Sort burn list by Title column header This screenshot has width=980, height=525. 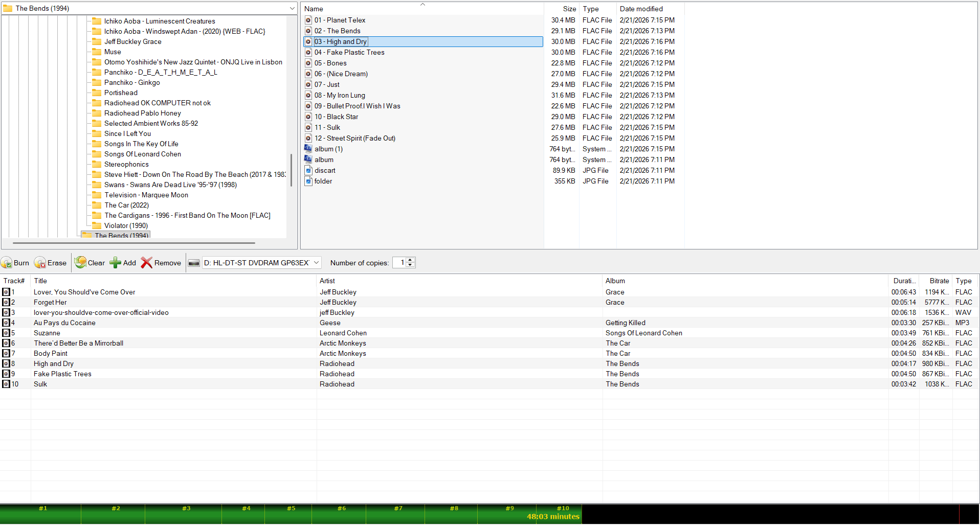click(x=174, y=281)
